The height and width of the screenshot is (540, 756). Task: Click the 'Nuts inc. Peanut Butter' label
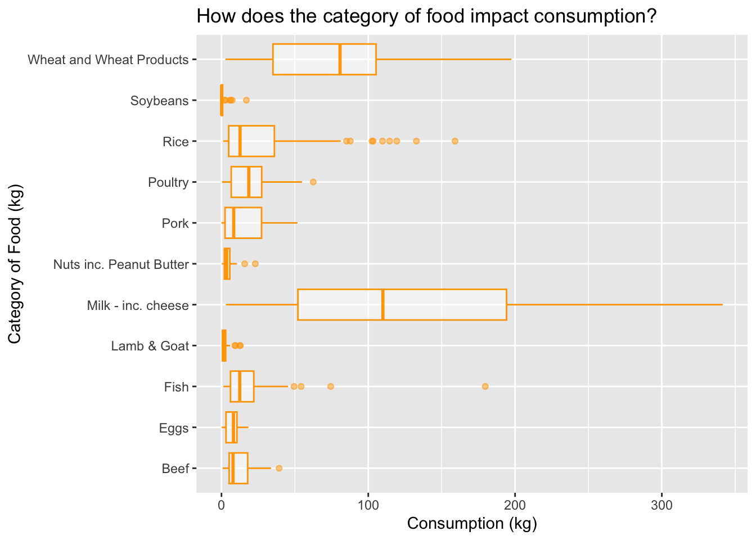click(121, 264)
